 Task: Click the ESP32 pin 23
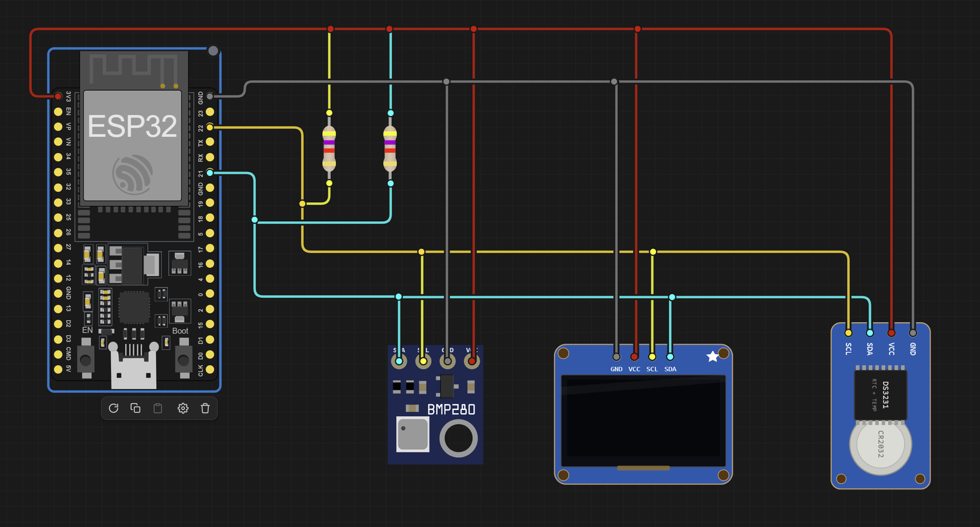(x=210, y=112)
